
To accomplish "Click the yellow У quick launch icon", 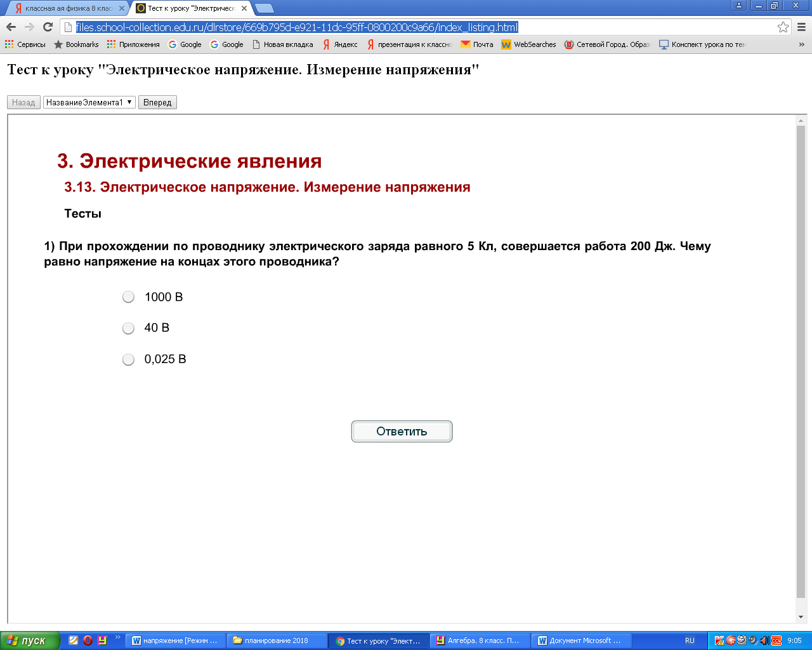I will point(102,640).
